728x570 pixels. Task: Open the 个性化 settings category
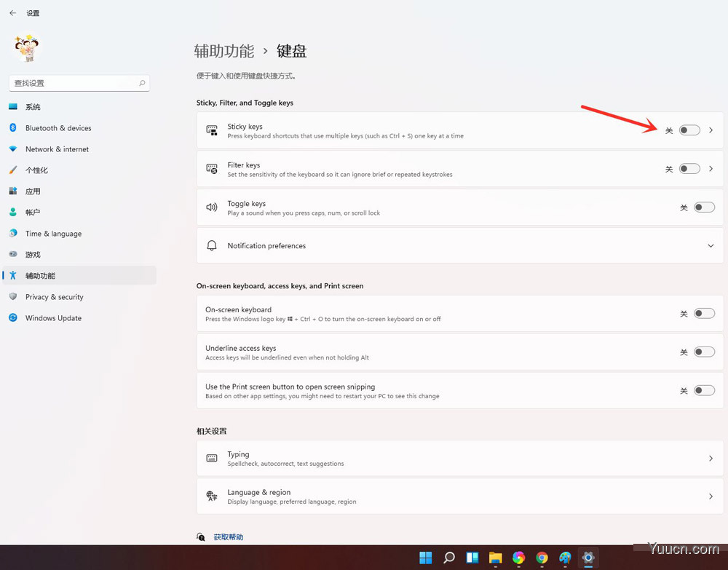[79, 170]
